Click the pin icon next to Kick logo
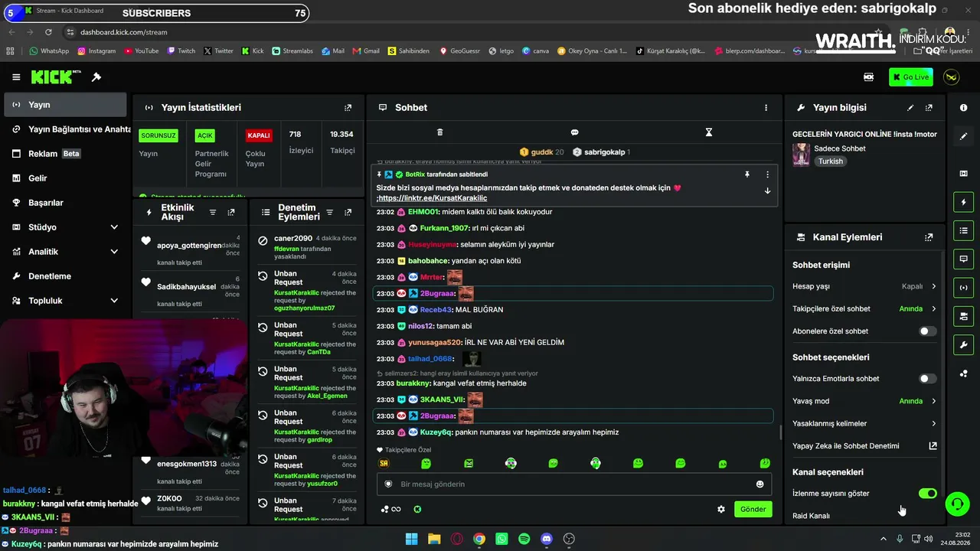Viewport: 980px width, 551px height. (x=96, y=77)
